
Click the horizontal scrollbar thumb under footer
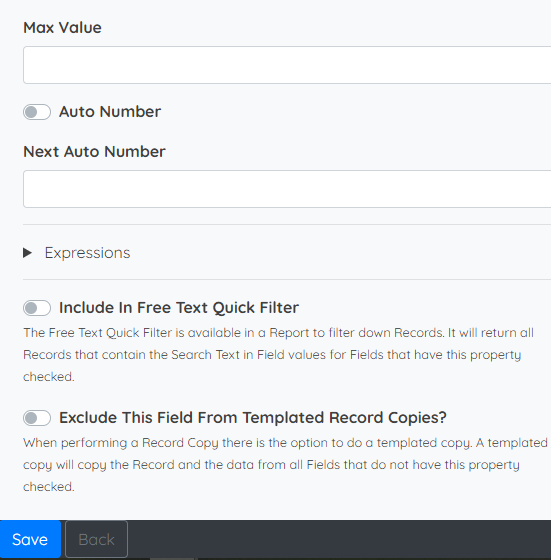point(173,559)
